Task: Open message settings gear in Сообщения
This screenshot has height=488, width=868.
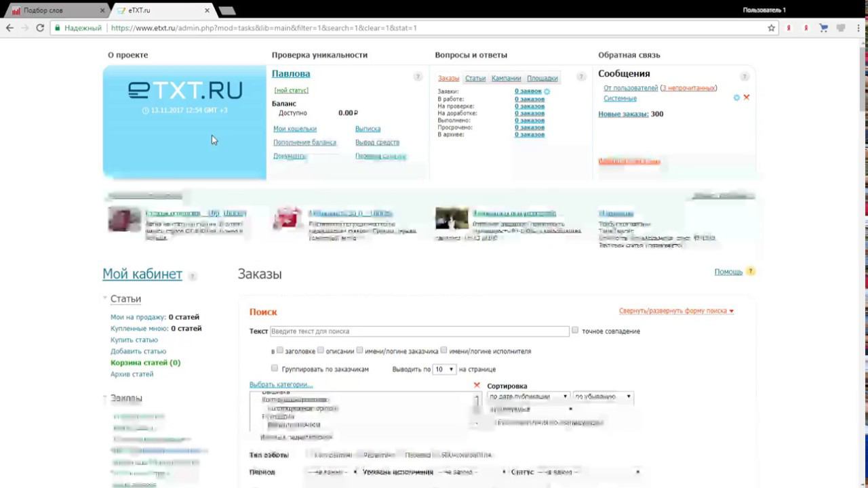Action: [x=736, y=98]
